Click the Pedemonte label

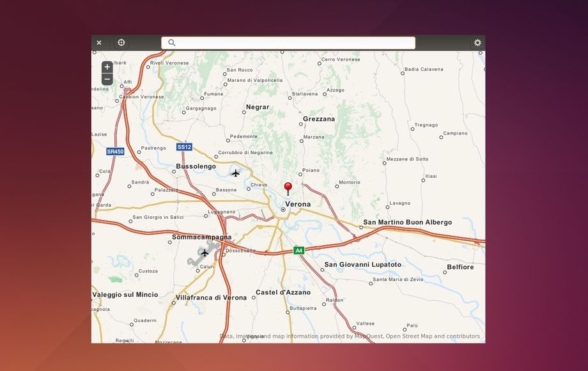244,136
